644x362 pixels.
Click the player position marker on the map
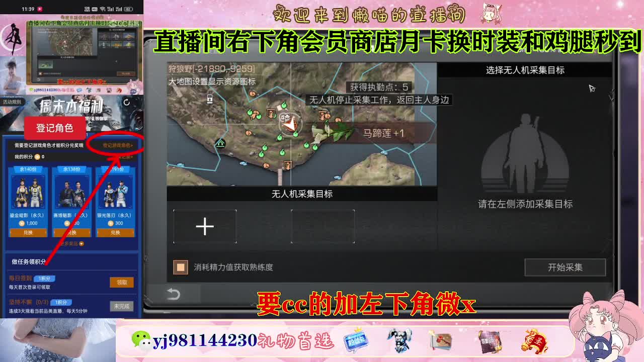point(291,122)
